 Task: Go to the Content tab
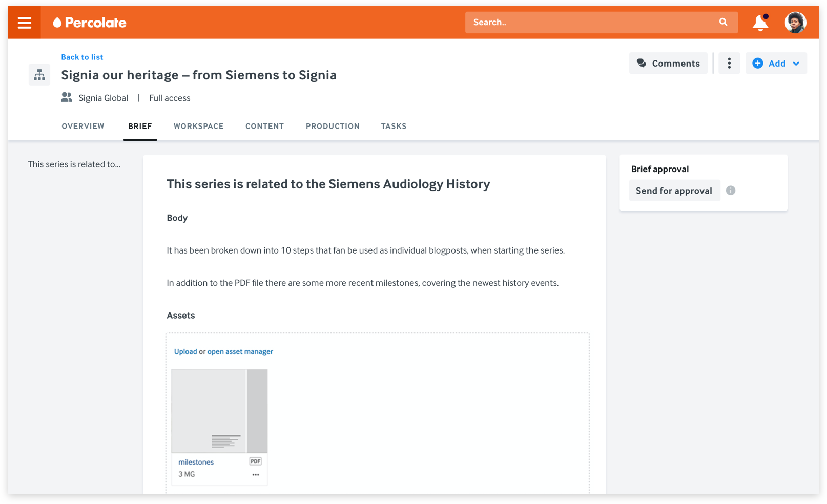coord(264,126)
